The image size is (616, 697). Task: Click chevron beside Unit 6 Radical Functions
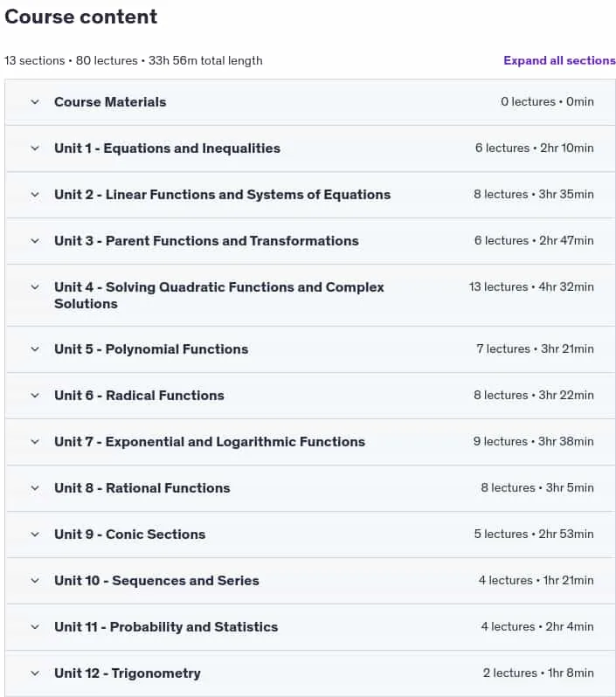coord(35,396)
